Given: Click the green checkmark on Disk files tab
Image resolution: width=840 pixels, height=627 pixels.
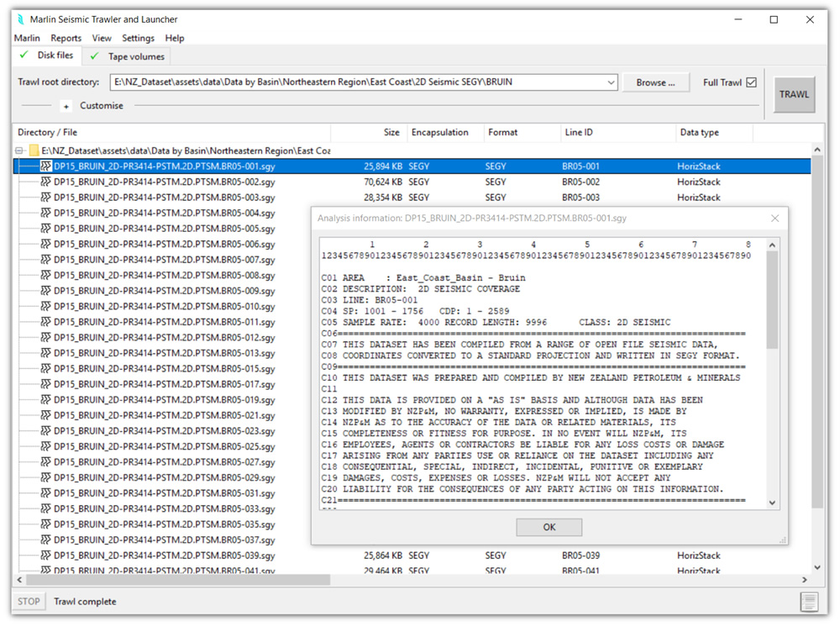Looking at the screenshot, I should [23, 55].
